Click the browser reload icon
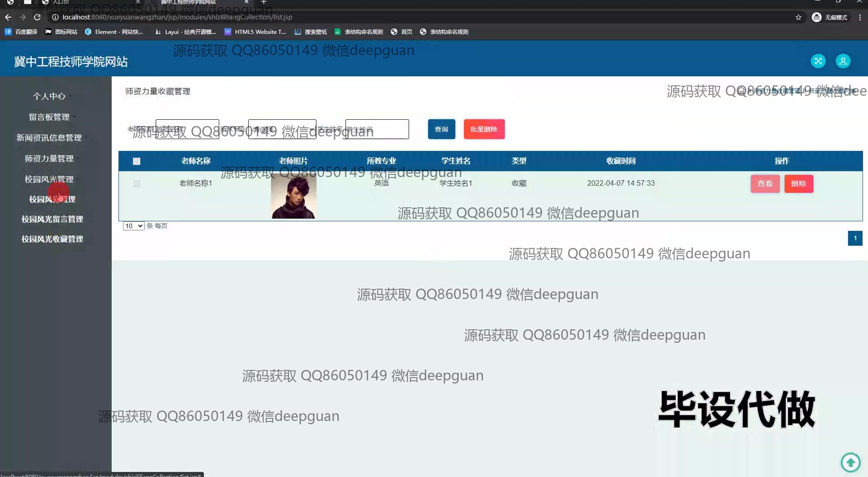Image resolution: width=868 pixels, height=477 pixels. point(38,17)
